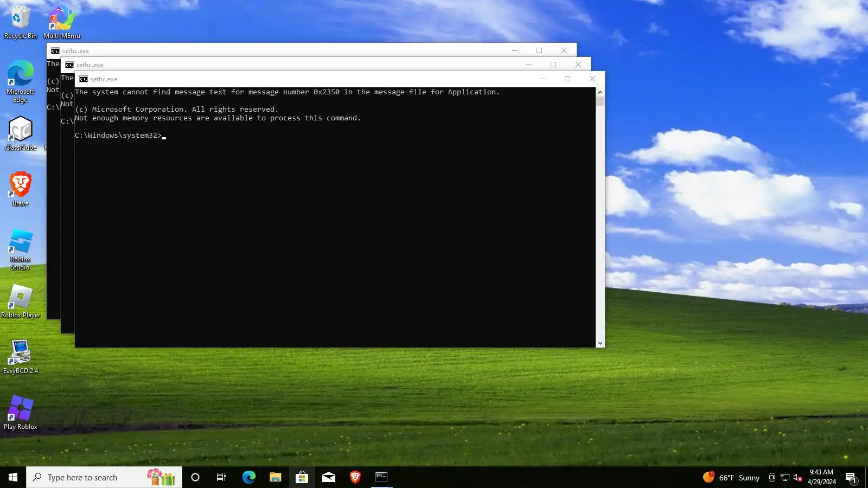Open Task View from the taskbar
This screenshot has width=868, height=488.
[x=221, y=477]
